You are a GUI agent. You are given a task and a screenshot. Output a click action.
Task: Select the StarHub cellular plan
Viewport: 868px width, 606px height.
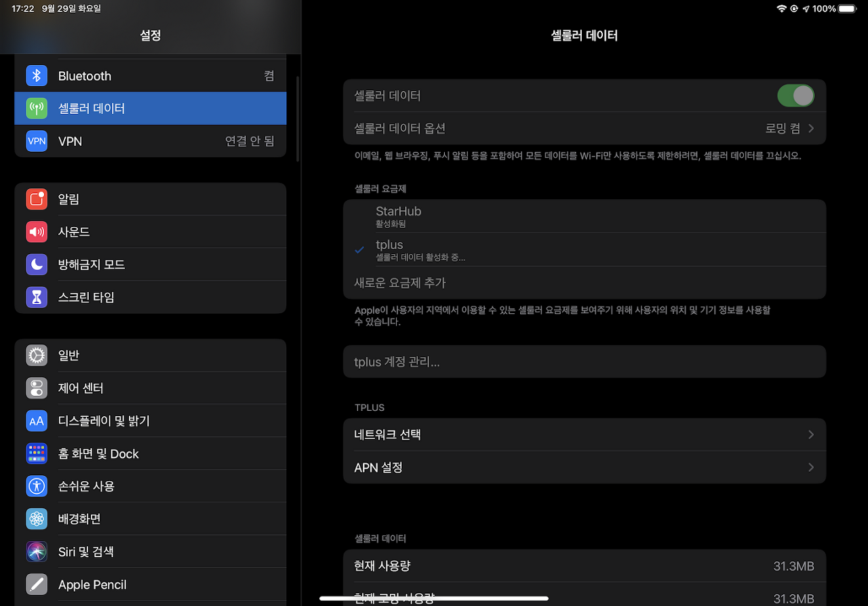coord(585,216)
